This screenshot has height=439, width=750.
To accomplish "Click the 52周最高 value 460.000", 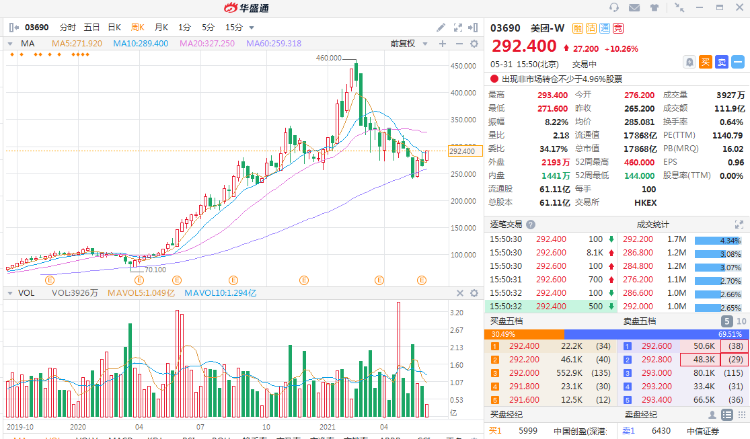I will click(x=639, y=162).
